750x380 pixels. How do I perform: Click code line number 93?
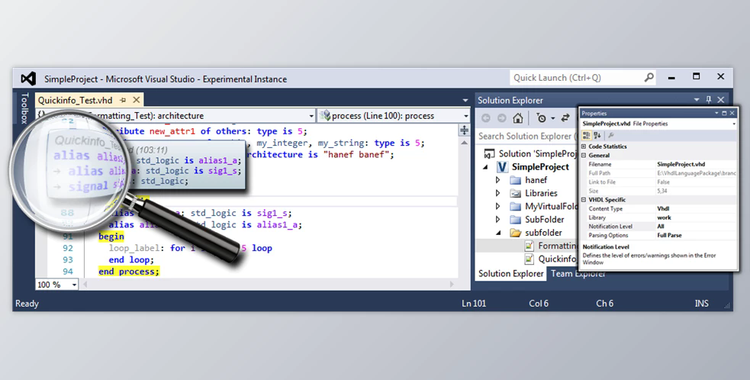pos(68,260)
